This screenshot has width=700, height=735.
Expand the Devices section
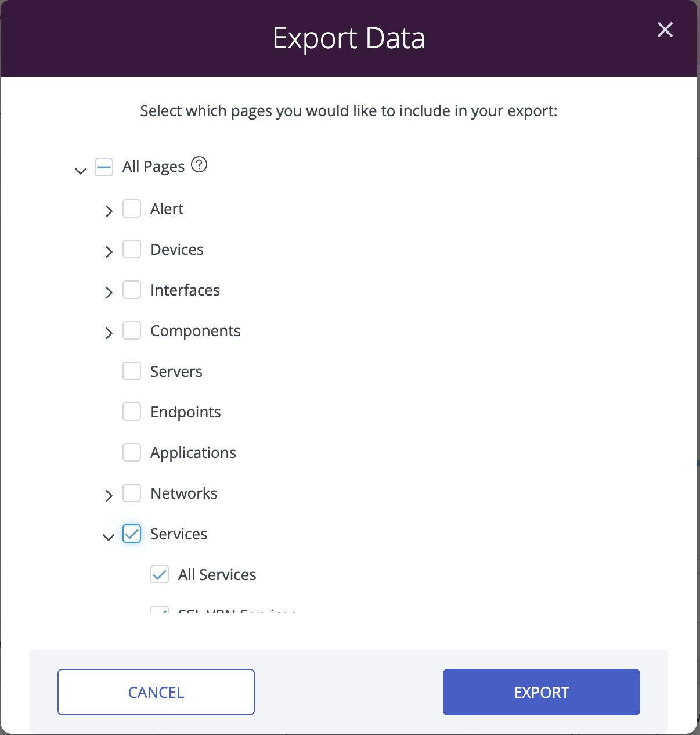pos(109,251)
